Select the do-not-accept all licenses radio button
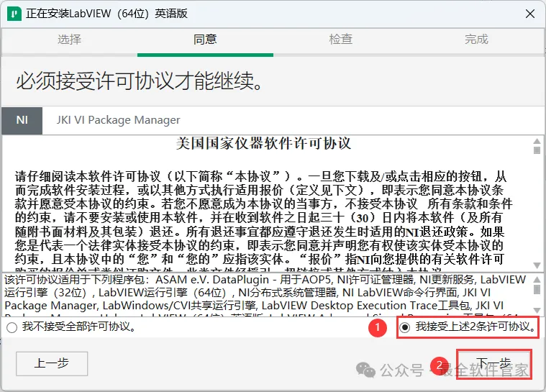Screen dimensions: 546x392 [12, 327]
